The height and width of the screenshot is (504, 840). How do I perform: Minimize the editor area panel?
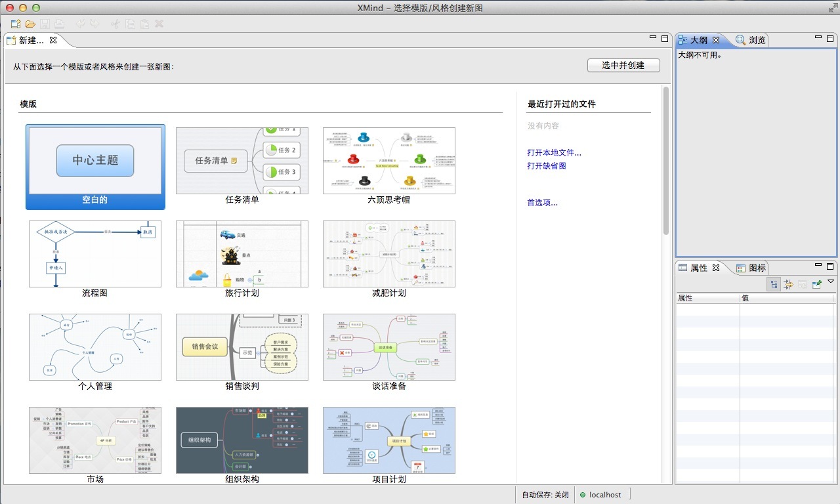[x=653, y=37]
